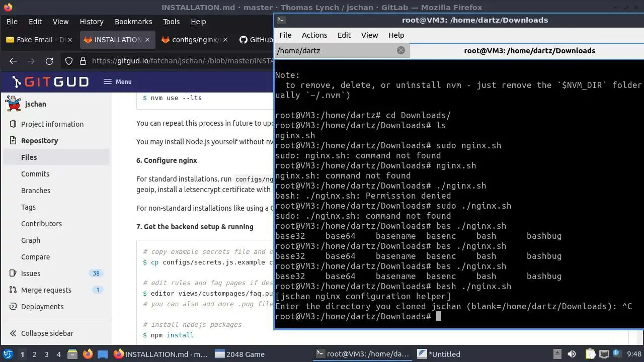Click the jschan project avatar in the sidebar

pos(13,104)
